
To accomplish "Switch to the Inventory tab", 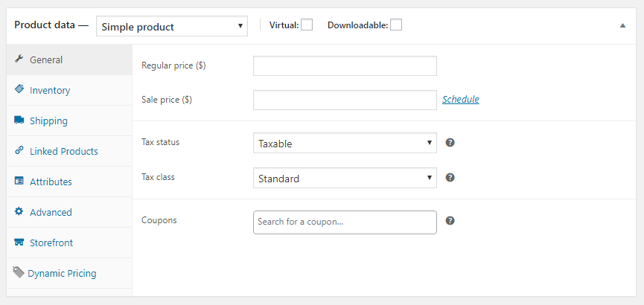I will point(69,90).
